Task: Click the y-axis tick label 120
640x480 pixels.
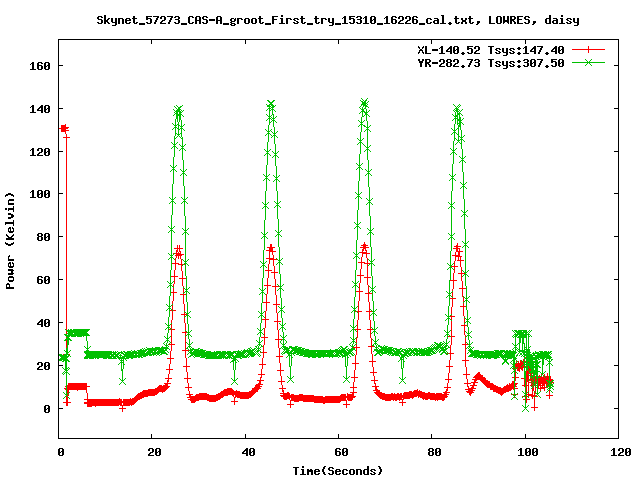Action: click(40, 152)
